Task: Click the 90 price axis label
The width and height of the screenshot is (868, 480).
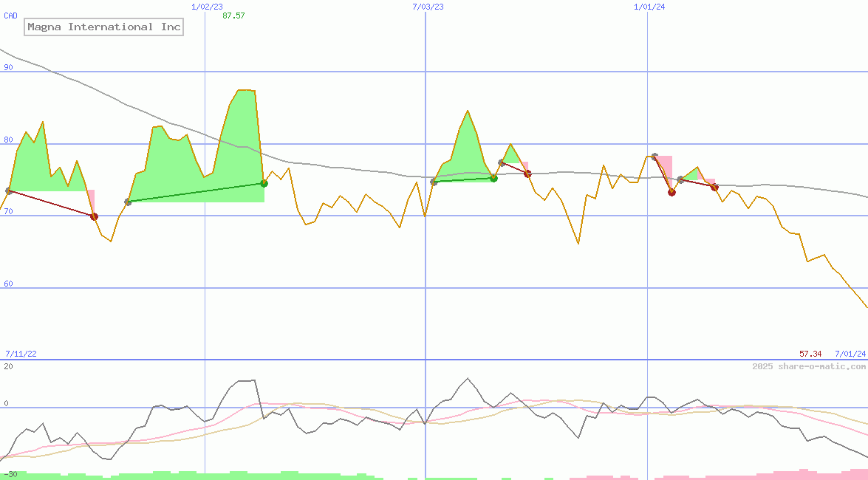Action: [8, 67]
